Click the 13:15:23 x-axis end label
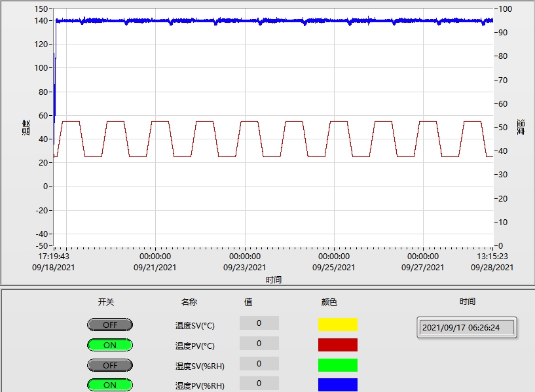 (492, 257)
